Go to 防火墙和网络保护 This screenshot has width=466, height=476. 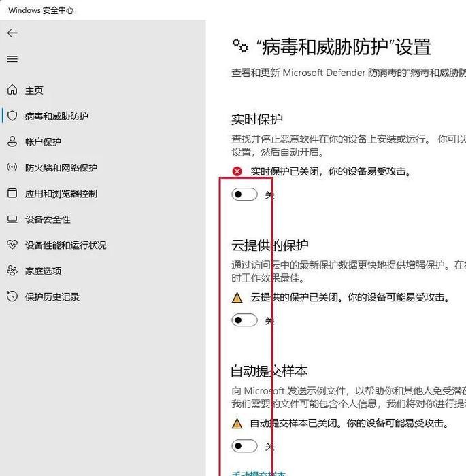tap(61, 167)
